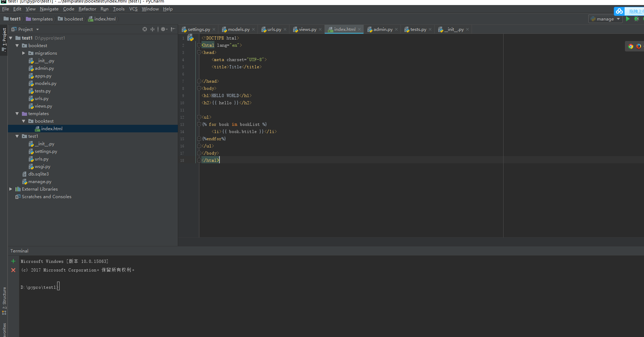Click the Terminal panel title
This screenshot has height=337, width=644.
tap(19, 251)
